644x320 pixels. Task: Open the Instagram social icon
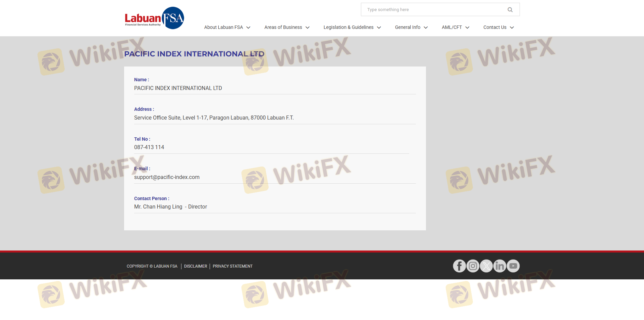(x=473, y=266)
